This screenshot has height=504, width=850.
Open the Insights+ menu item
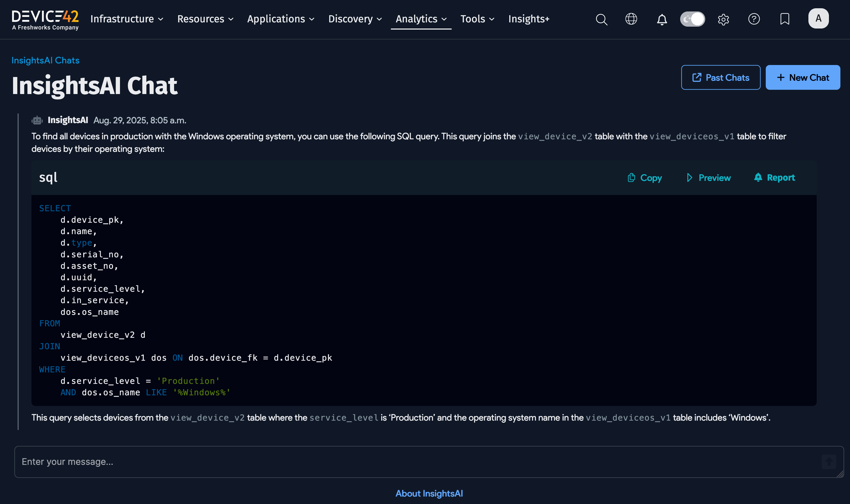[528, 19]
